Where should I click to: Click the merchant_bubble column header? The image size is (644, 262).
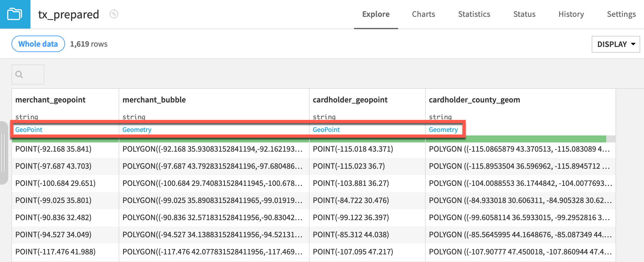point(154,100)
